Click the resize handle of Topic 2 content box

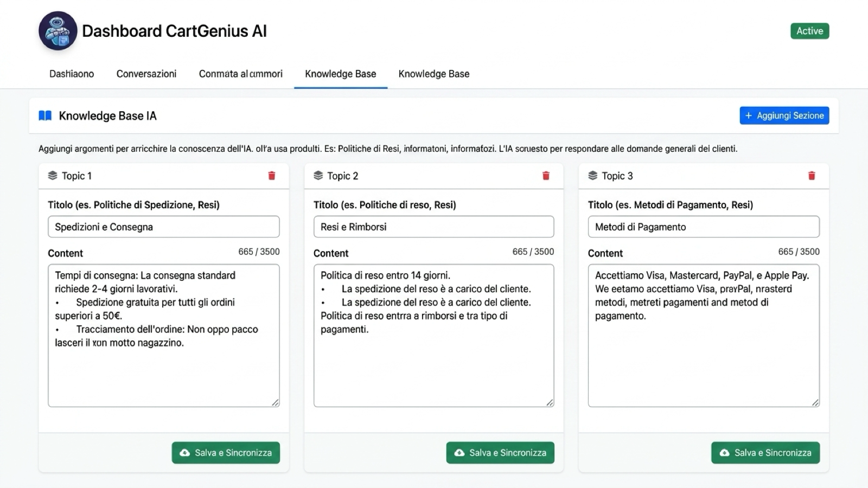click(x=550, y=402)
